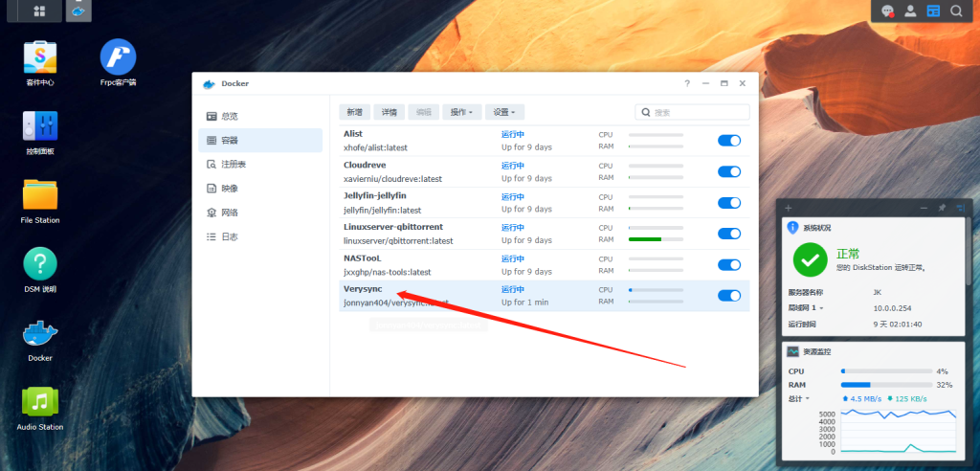Click the help question mark in Docker window
The width and height of the screenshot is (980, 471).
pyautogui.click(x=687, y=83)
